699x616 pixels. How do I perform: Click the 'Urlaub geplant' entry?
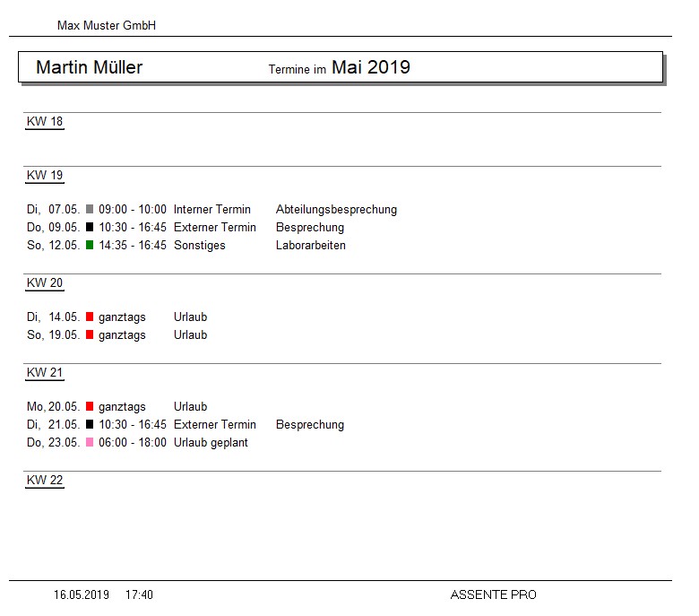point(211,443)
